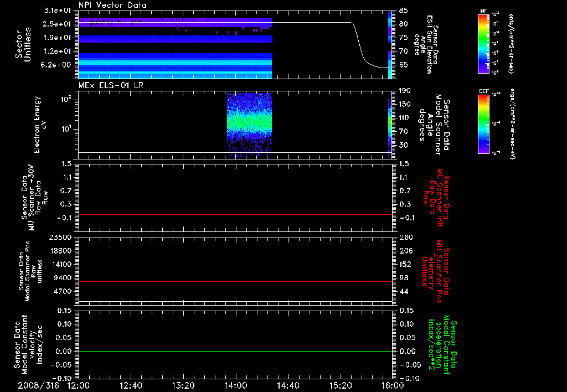Viewport: 567px width, 392px height.
Task: Click the 9400 scanner position tick label
Action: (x=62, y=278)
